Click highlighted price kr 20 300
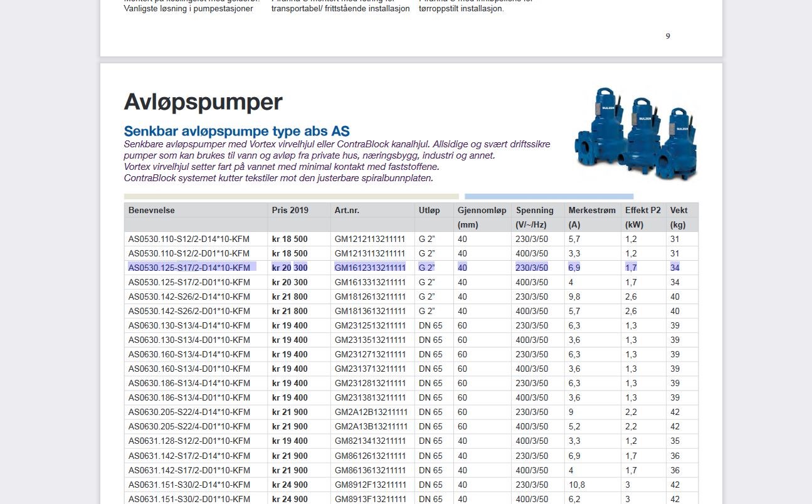Screen dimensions: 812x504 (290, 268)
